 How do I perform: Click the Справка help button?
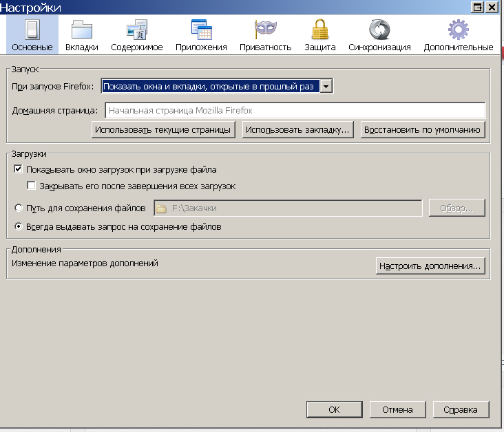(x=460, y=409)
